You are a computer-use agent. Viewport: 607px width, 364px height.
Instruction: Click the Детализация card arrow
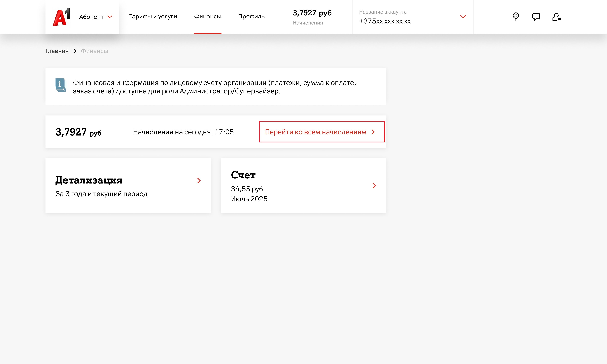tap(199, 181)
